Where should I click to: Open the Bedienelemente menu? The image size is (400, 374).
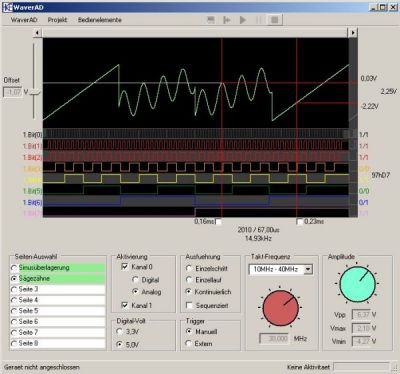pos(100,20)
